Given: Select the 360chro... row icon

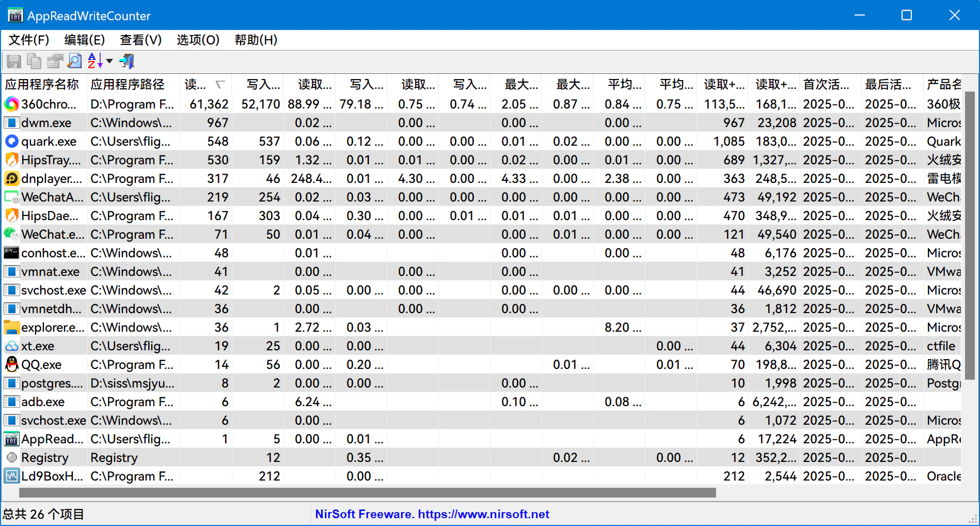Looking at the screenshot, I should pyautogui.click(x=11, y=104).
